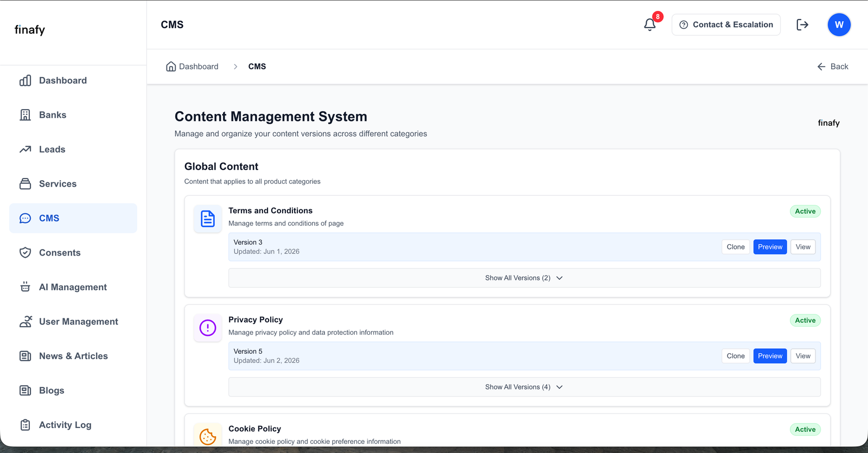Screen dimensions: 868x453
Task: Clone Privacy Policy Version 5
Action: pyautogui.click(x=736, y=356)
